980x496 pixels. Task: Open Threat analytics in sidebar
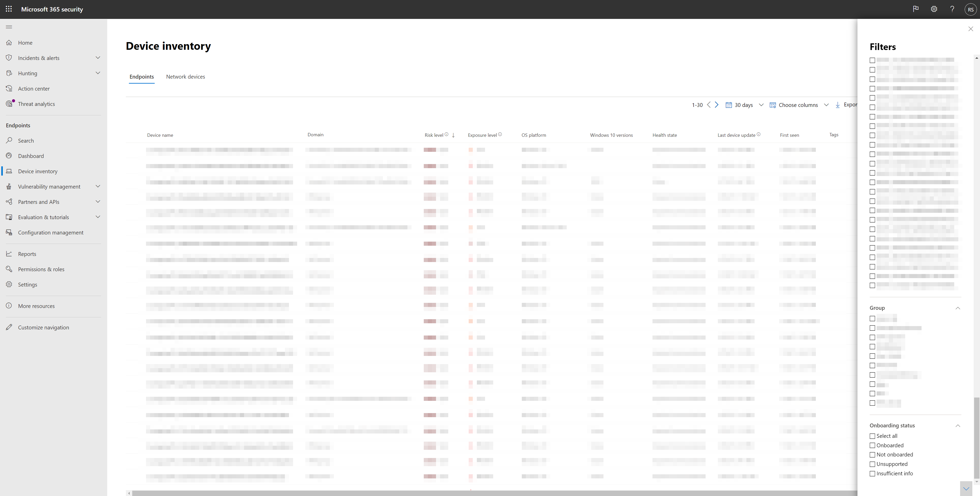click(x=36, y=104)
